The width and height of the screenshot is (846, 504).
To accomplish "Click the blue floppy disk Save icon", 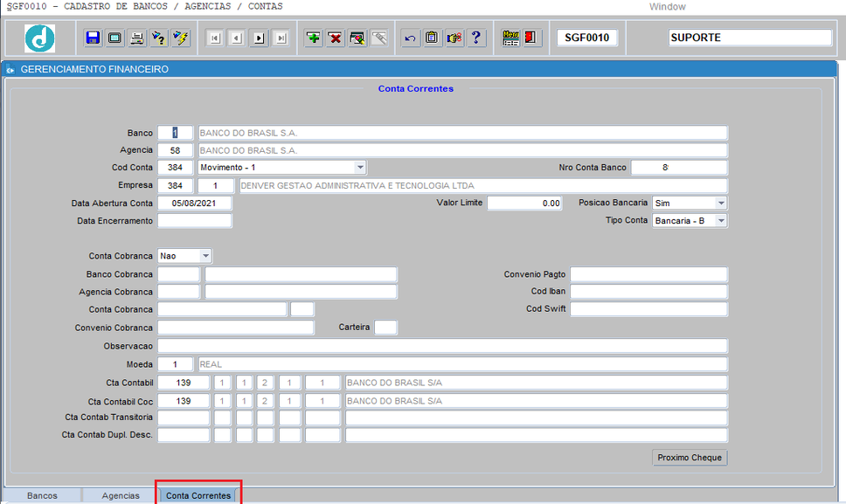I will 93,38.
